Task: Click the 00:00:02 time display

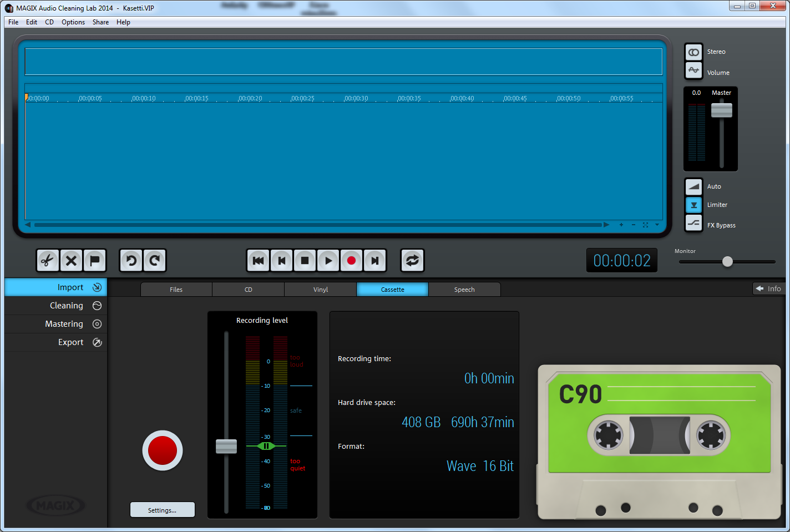Action: 622,261
